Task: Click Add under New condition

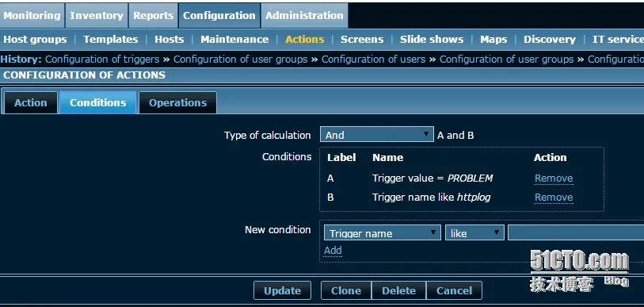Action: 333,251
